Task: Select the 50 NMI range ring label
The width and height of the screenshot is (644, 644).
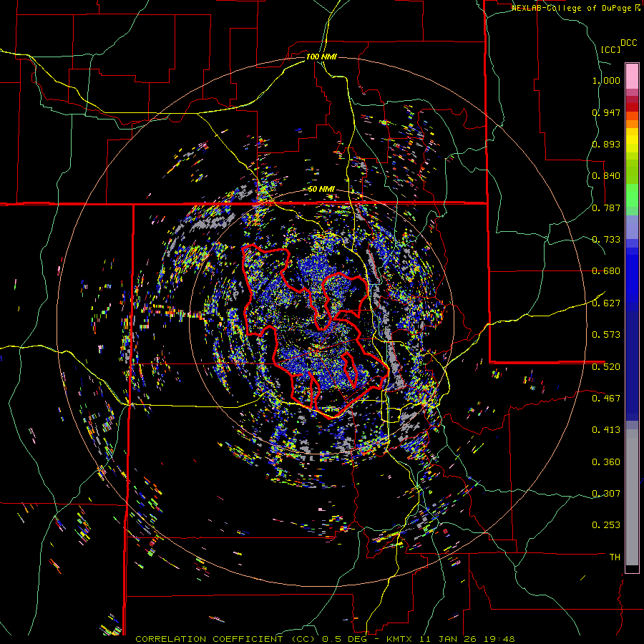Action: click(x=321, y=190)
